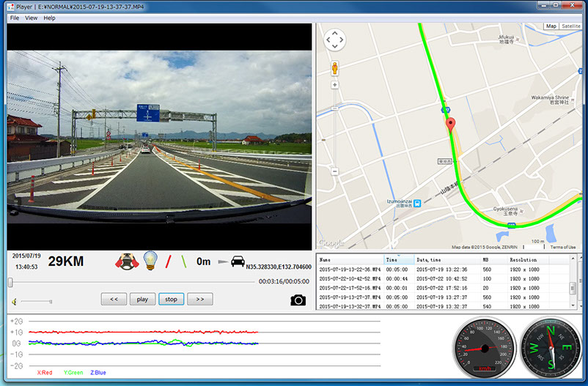The height and width of the screenshot is (386, 588).
Task: Click the speedometer gauge
Action: click(x=484, y=348)
